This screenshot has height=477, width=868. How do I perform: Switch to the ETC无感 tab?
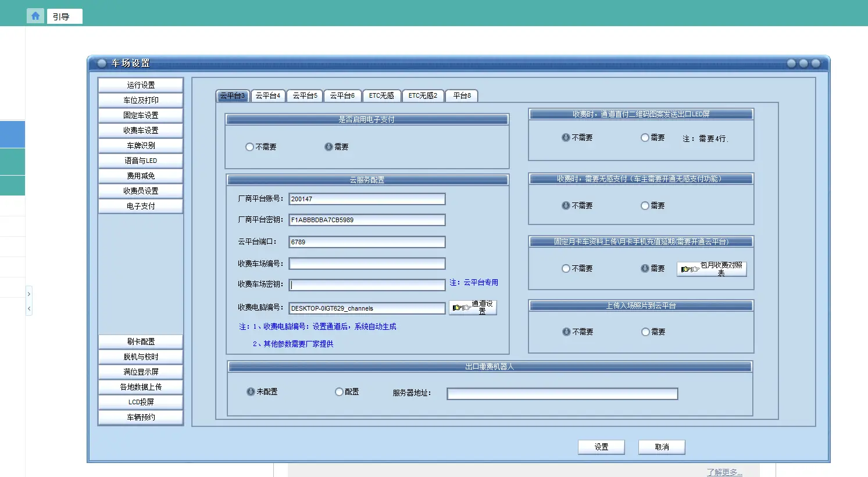(x=381, y=95)
